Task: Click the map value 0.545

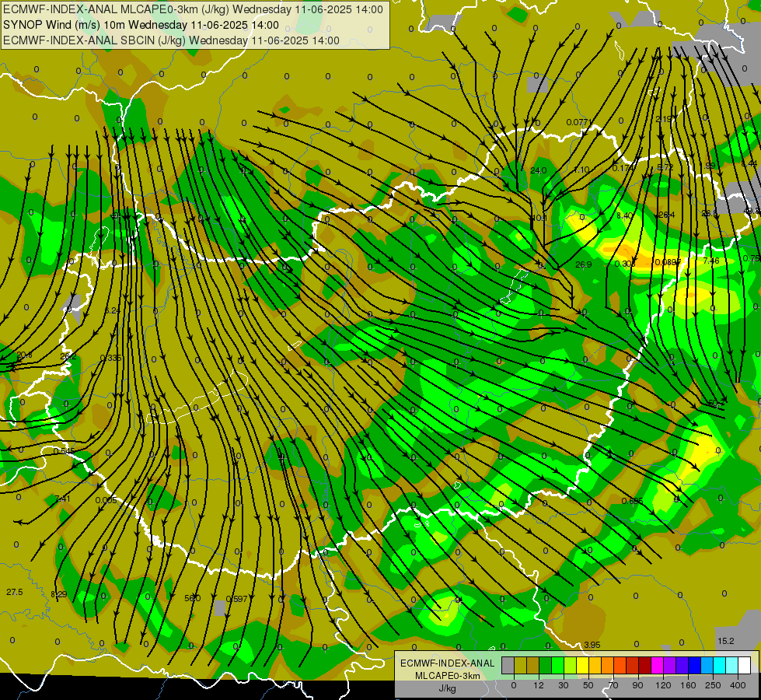Action: [x=64, y=451]
